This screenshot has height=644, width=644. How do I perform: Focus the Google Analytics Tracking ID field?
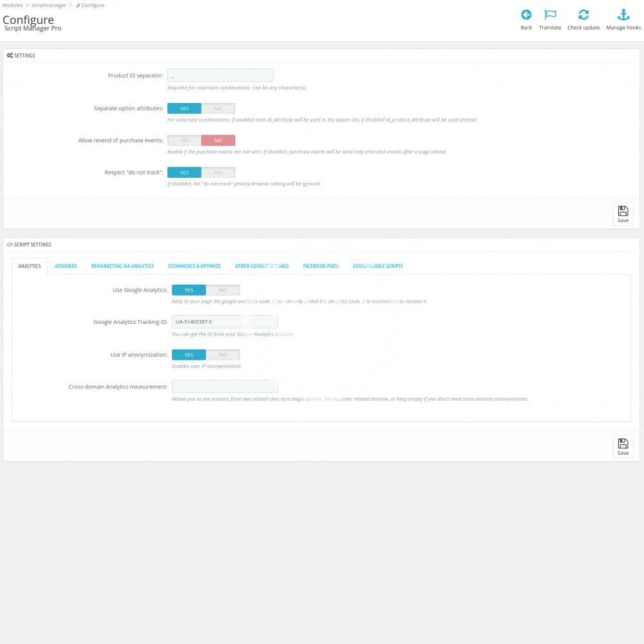point(225,321)
